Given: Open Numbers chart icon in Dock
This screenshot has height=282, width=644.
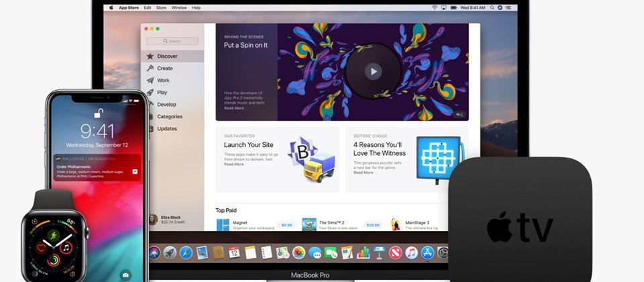Looking at the screenshot, I should click(363, 252).
